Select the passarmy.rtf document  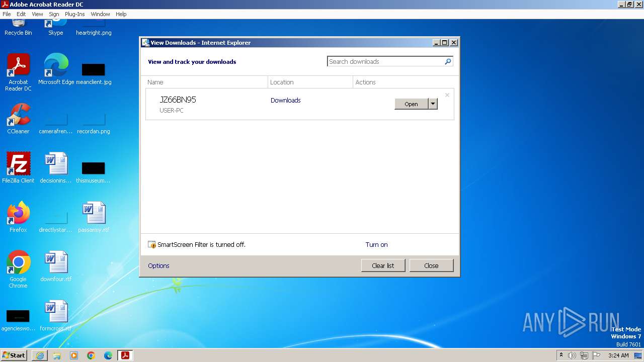(94, 217)
